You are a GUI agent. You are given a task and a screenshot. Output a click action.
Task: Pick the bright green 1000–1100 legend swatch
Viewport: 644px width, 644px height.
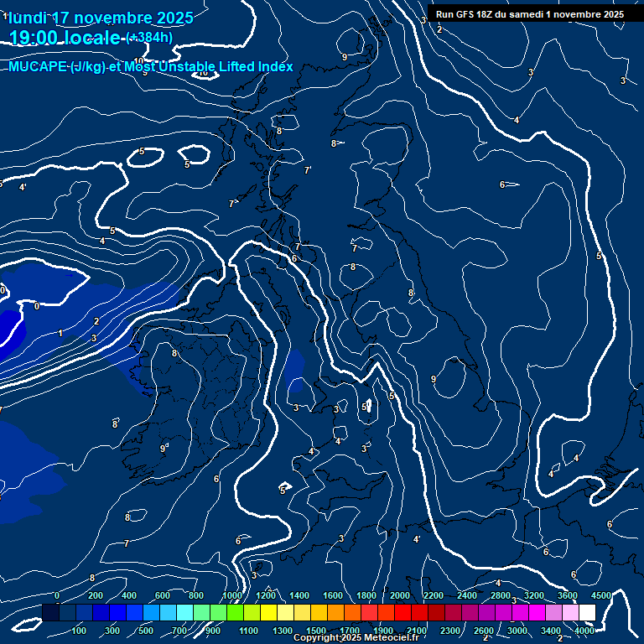pyautogui.click(x=236, y=612)
